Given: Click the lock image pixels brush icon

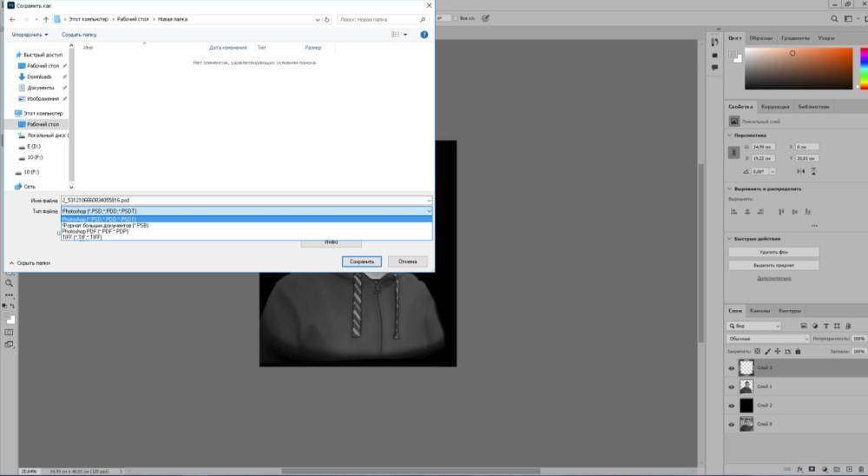Looking at the screenshot, I should (767, 352).
